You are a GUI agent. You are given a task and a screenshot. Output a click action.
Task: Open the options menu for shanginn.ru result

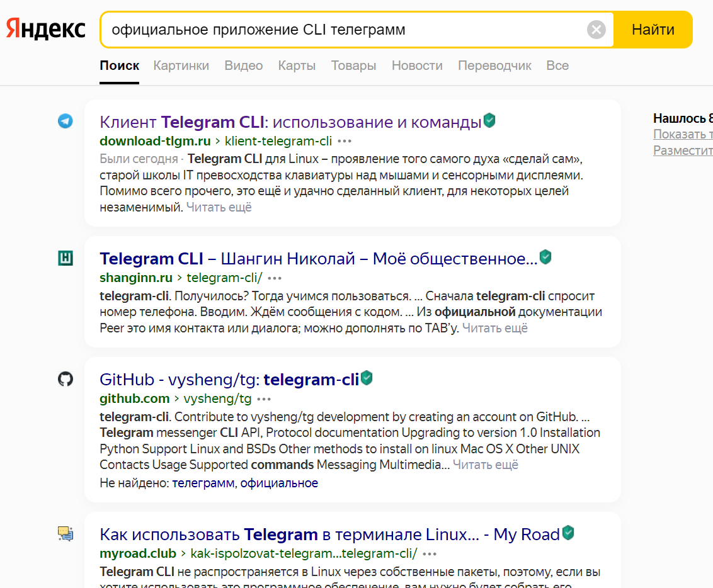pos(275,278)
